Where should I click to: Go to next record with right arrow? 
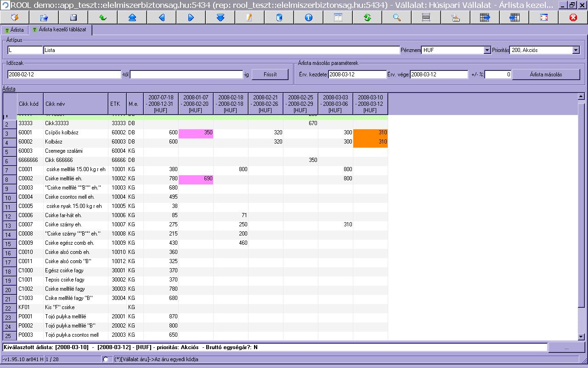tap(191, 17)
